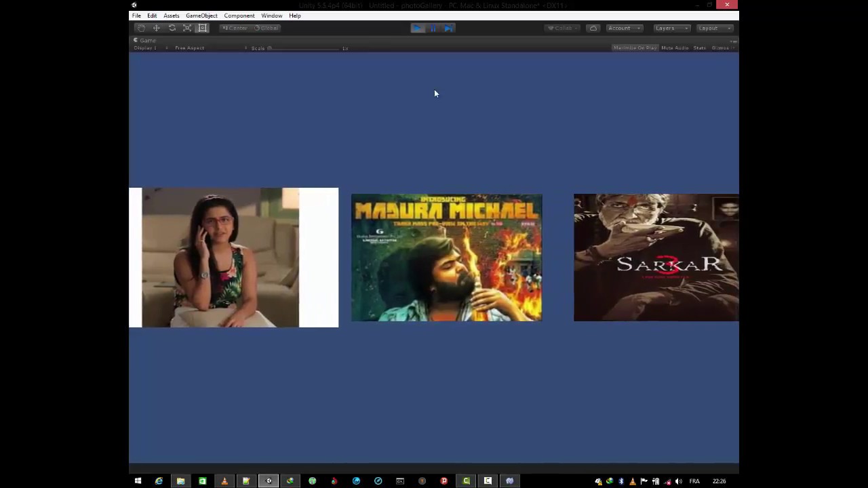This screenshot has width=868, height=488.
Task: Open the Layers dropdown
Action: 671,28
